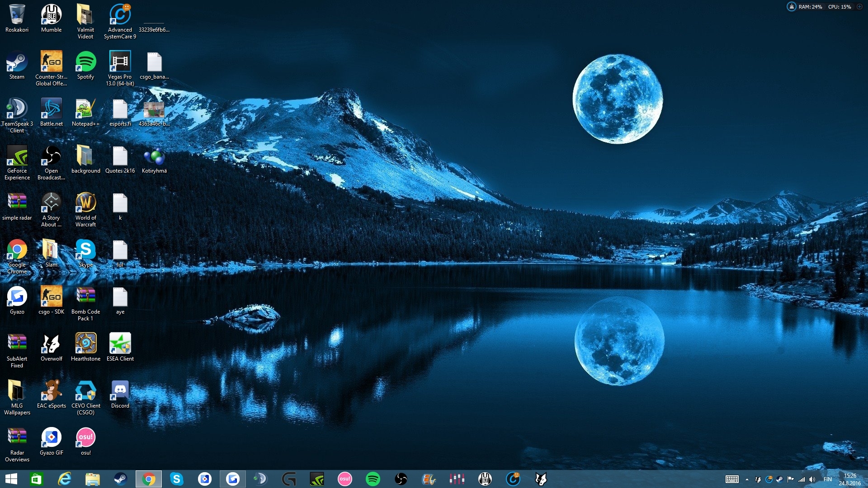Open World of Warcraft shortcut

click(x=85, y=203)
